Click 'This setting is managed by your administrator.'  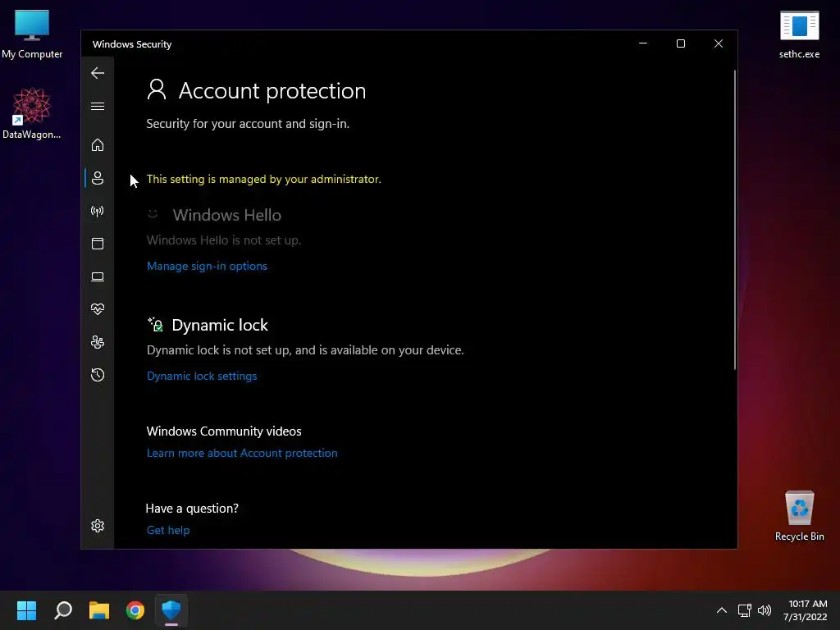tap(263, 179)
